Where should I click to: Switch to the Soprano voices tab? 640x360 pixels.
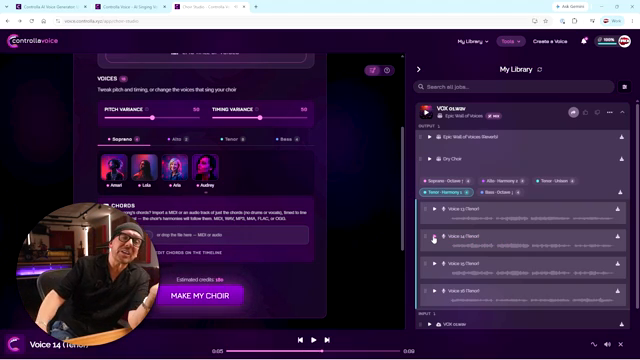[x=124, y=139]
